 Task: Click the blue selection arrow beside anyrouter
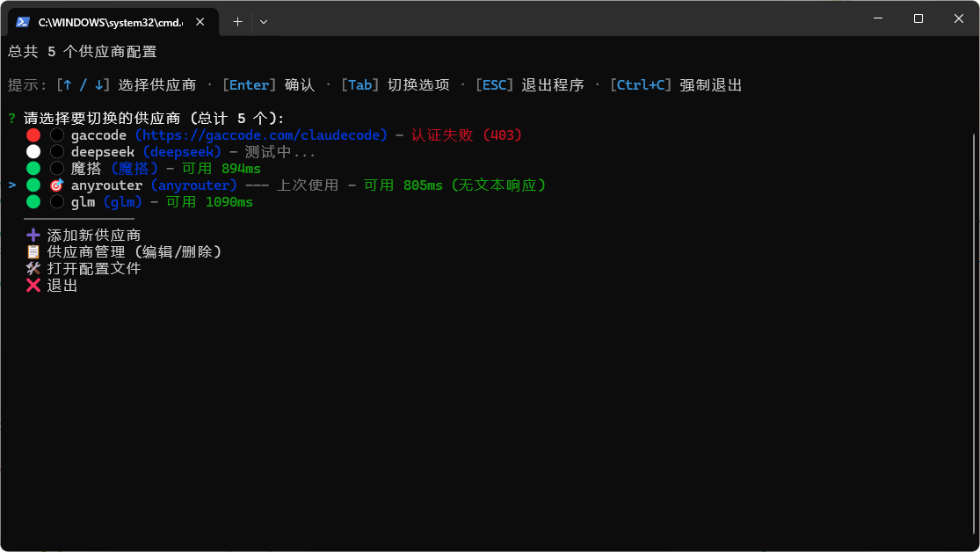[12, 185]
